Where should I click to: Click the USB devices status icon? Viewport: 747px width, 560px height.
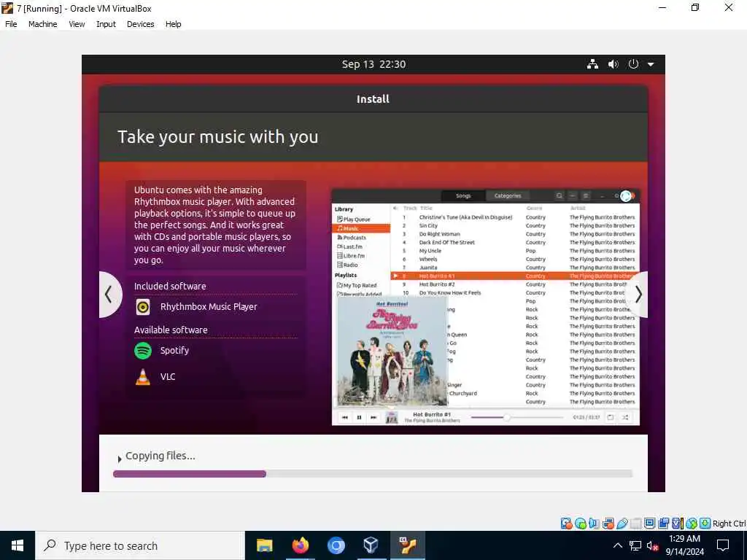click(622, 524)
